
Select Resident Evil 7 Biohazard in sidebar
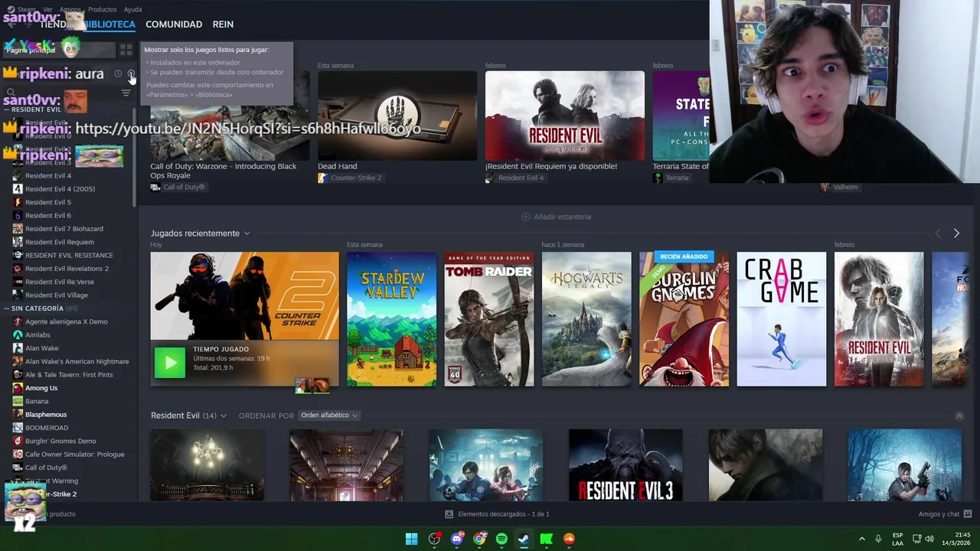(64, 229)
